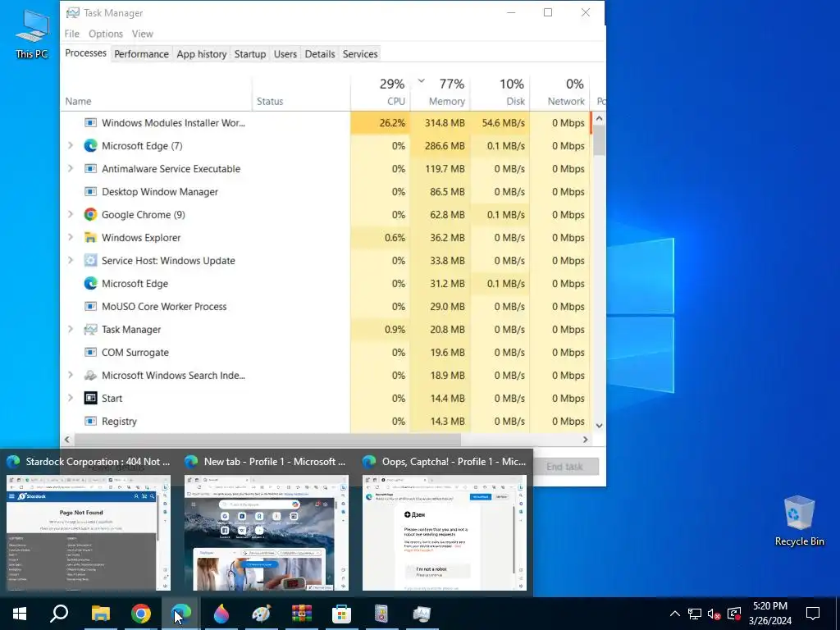The image size is (840, 630).
Task: Click the COM Surrogate process icon
Action: [90, 353]
